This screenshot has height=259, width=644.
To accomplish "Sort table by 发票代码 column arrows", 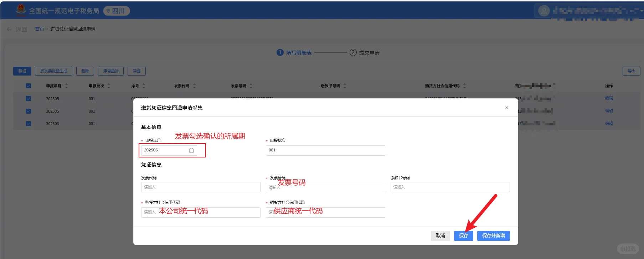I will coord(194,86).
